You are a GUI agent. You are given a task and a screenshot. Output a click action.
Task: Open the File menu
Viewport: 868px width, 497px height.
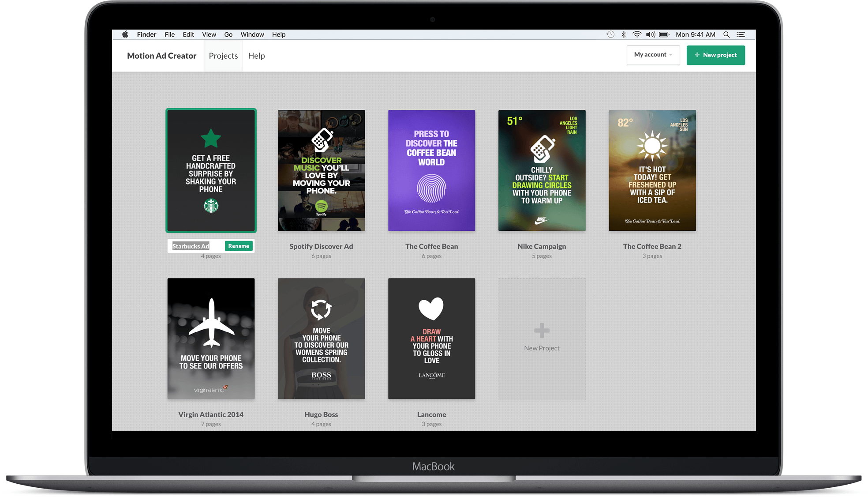[170, 34]
